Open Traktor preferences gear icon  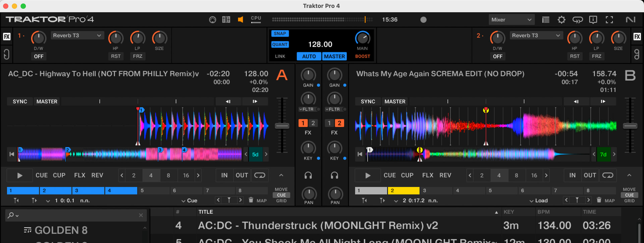561,20
